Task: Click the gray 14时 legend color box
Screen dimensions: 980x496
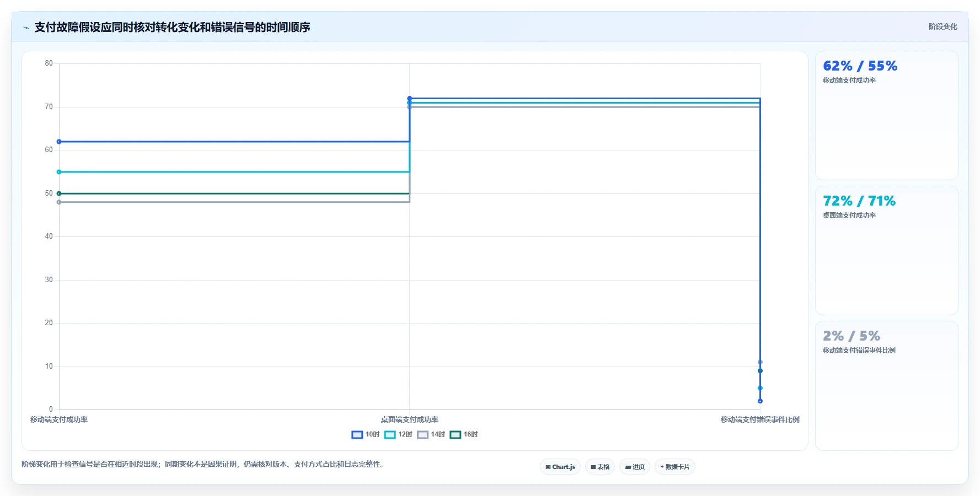Action: coord(422,434)
